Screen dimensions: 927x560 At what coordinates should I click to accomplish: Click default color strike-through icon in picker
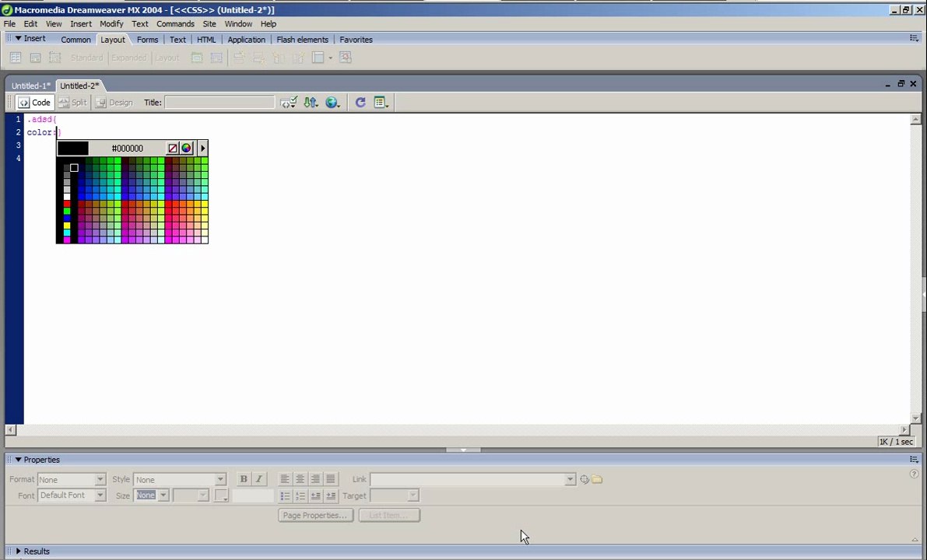172,149
